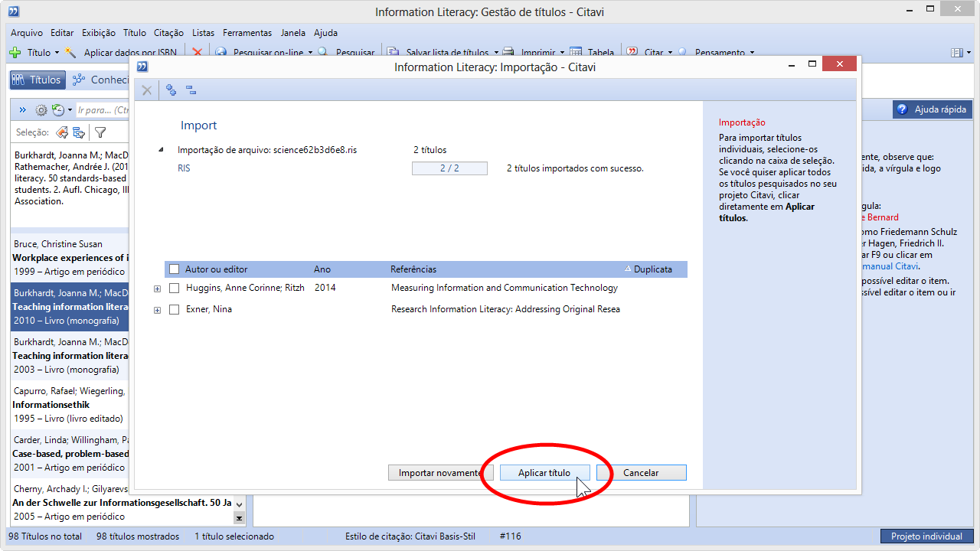Open the Editar menu

coord(62,33)
